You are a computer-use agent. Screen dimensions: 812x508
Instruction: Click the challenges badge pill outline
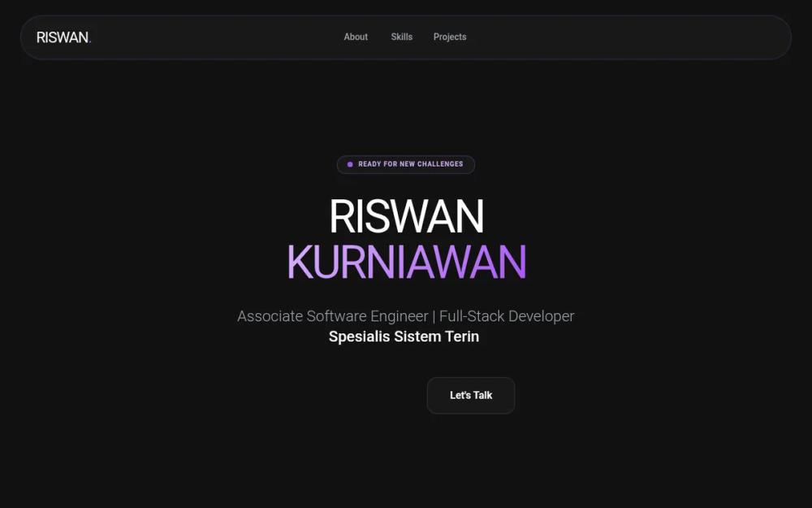(339, 164)
